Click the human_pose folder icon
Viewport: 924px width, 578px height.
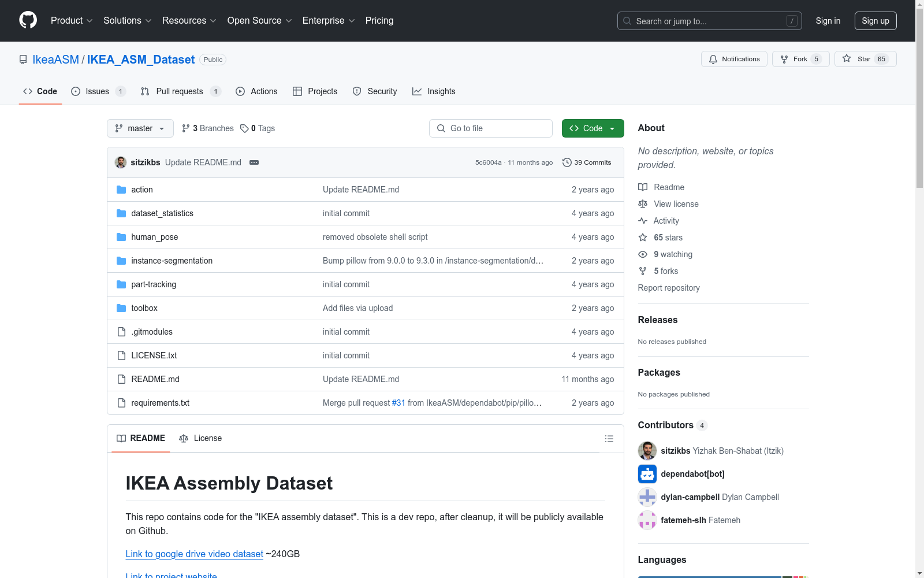[x=121, y=237]
